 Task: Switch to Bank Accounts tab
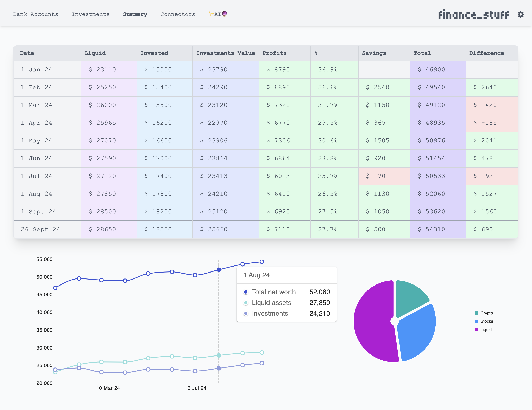click(x=36, y=14)
